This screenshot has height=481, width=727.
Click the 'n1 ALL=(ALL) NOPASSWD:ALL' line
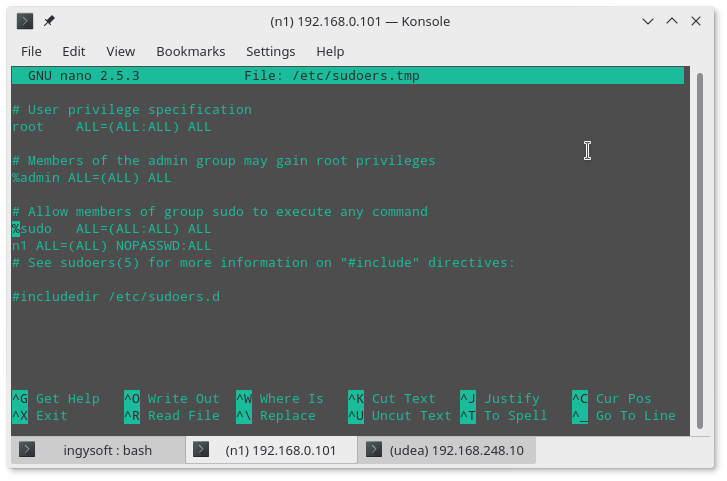pos(112,246)
